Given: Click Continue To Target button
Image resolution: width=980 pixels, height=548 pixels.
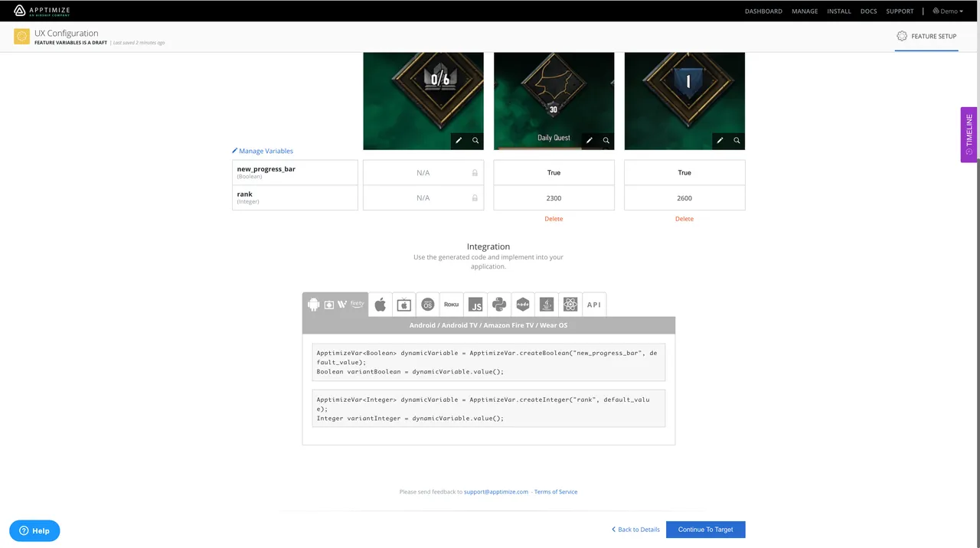Looking at the screenshot, I should 705,530.
